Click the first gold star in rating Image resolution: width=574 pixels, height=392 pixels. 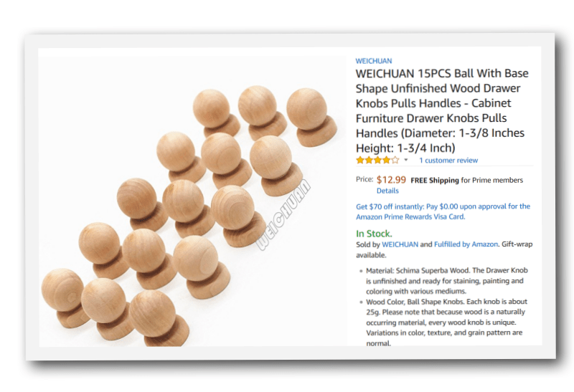pyautogui.click(x=360, y=160)
